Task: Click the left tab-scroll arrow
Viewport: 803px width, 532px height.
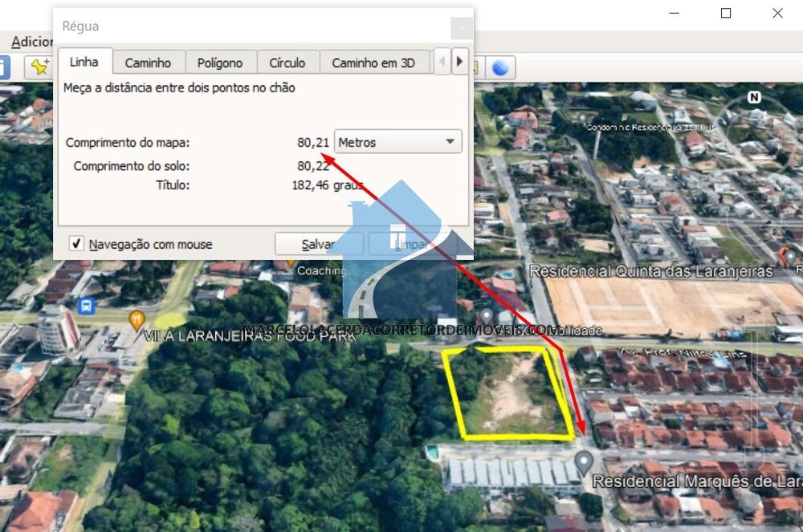Action: (443, 61)
